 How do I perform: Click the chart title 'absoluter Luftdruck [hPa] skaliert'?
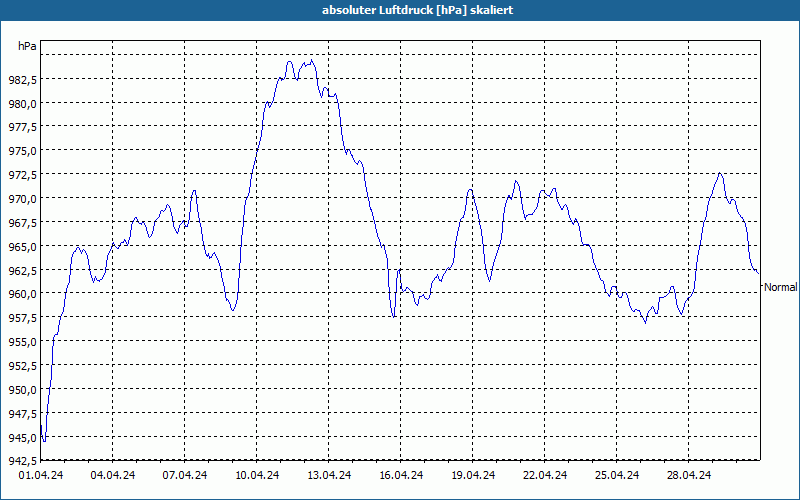[417, 10]
